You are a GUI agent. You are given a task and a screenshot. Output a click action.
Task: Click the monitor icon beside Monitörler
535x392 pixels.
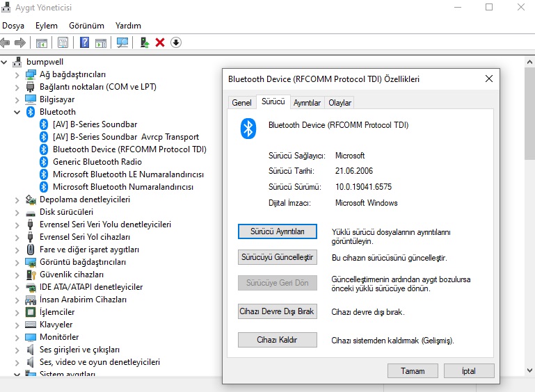[x=31, y=337]
